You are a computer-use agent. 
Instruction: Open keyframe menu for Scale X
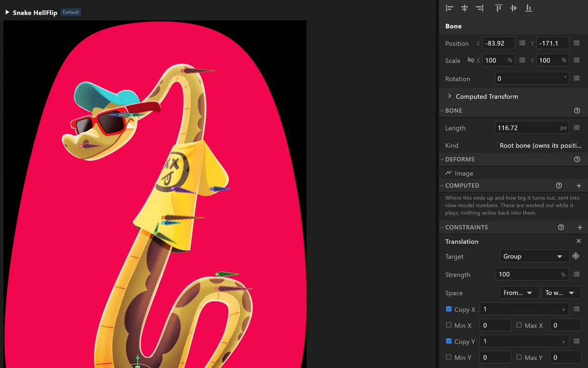point(522,60)
